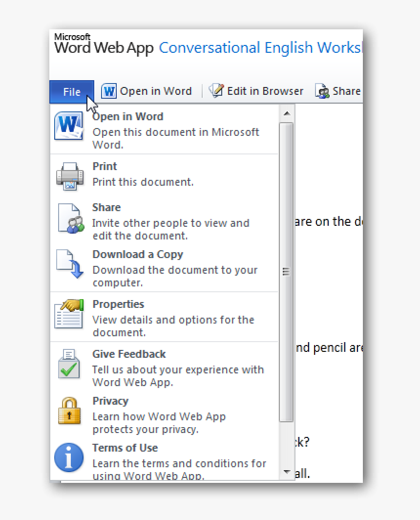The height and width of the screenshot is (520, 420).
Task: Click text 'Download the document to your computer.'
Action: click(x=175, y=276)
